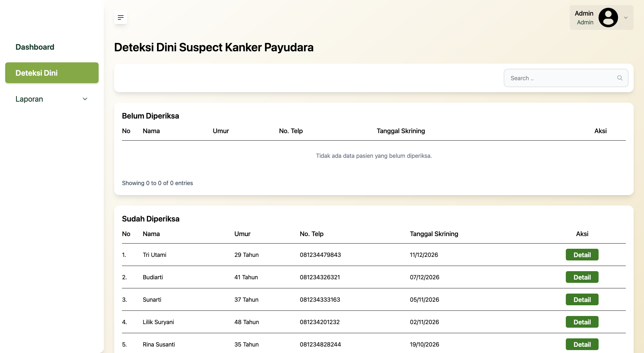Open the Dashboard menu item
This screenshot has width=644, height=353.
click(x=52, y=47)
